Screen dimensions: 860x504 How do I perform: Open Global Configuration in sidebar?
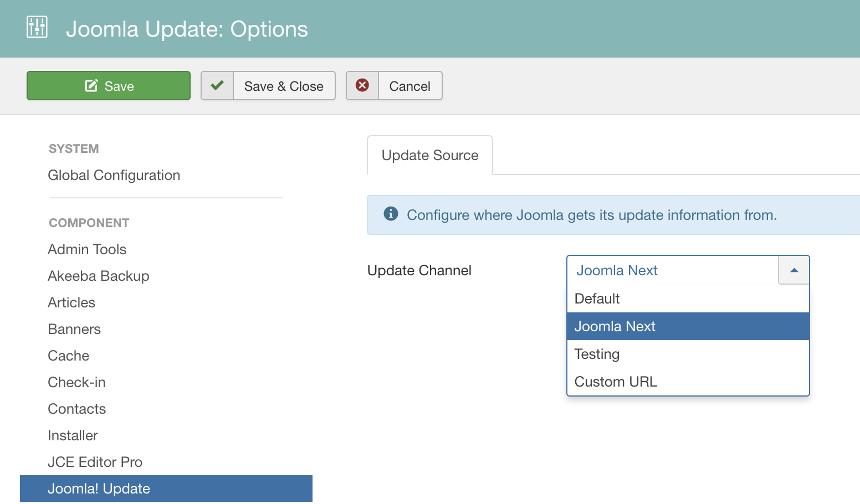pyautogui.click(x=114, y=175)
